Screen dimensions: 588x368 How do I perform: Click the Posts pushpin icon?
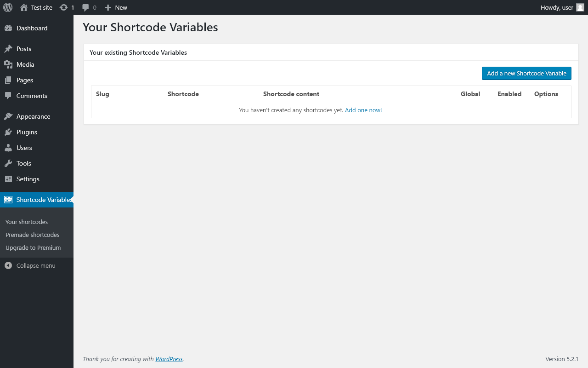(8, 49)
